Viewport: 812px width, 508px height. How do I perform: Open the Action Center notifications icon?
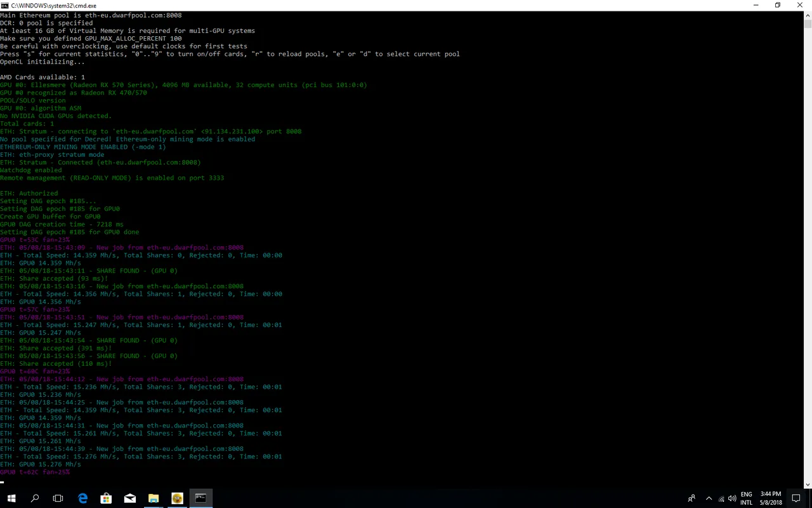796,498
